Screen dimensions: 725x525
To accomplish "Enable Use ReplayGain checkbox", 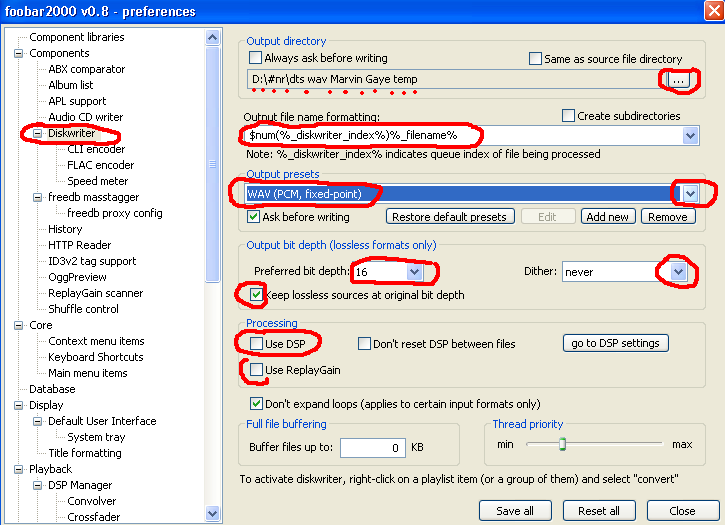I will coord(256,370).
